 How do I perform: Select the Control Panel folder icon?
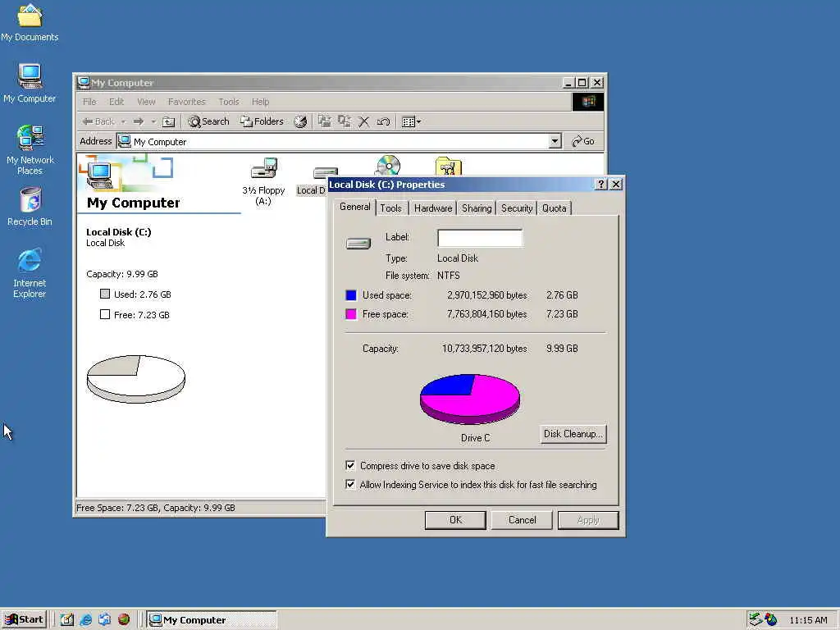coord(449,166)
